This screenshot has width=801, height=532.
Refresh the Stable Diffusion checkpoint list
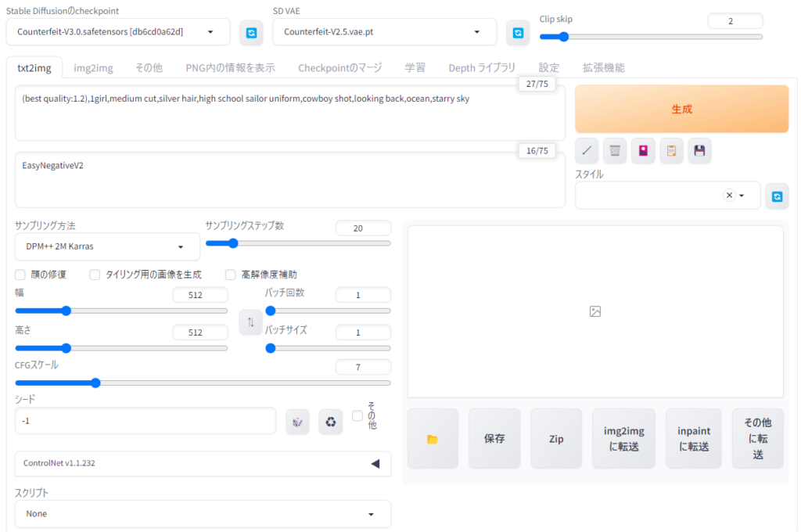click(x=251, y=33)
